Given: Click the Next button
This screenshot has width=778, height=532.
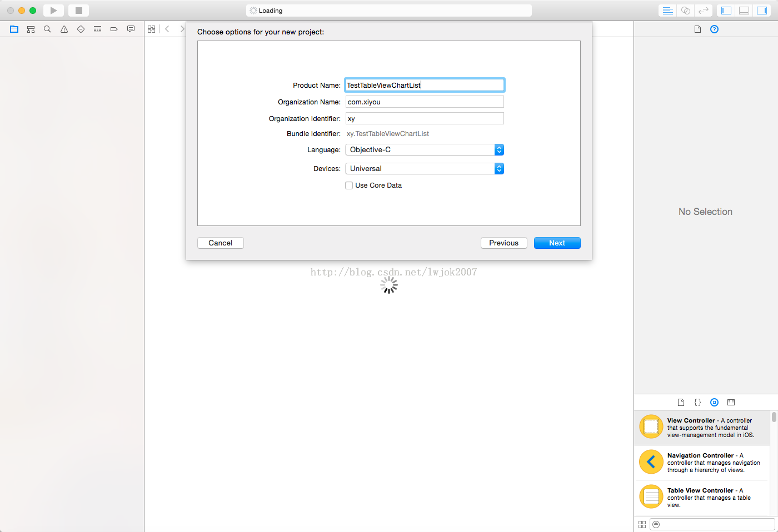Looking at the screenshot, I should click(557, 243).
